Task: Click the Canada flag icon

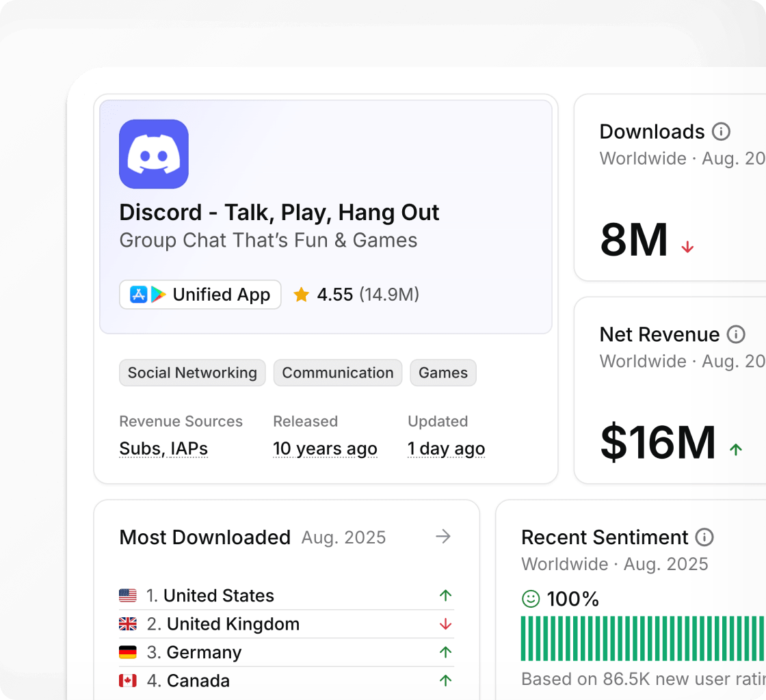Action: pos(128,680)
